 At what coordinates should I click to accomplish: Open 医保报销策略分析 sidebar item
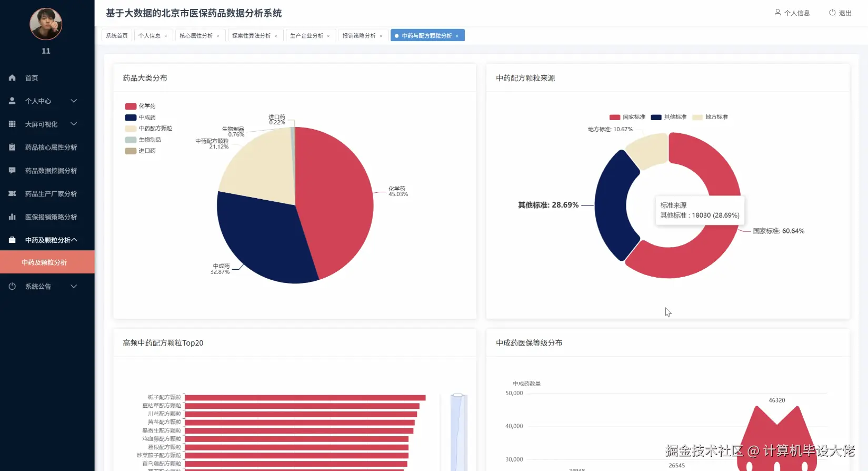pos(47,217)
